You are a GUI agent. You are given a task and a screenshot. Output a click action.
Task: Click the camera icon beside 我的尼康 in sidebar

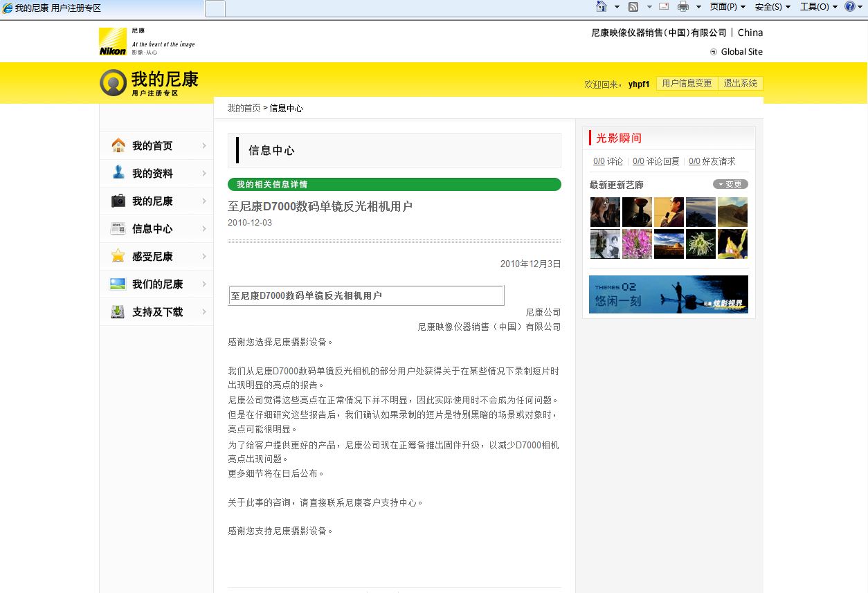pos(118,201)
